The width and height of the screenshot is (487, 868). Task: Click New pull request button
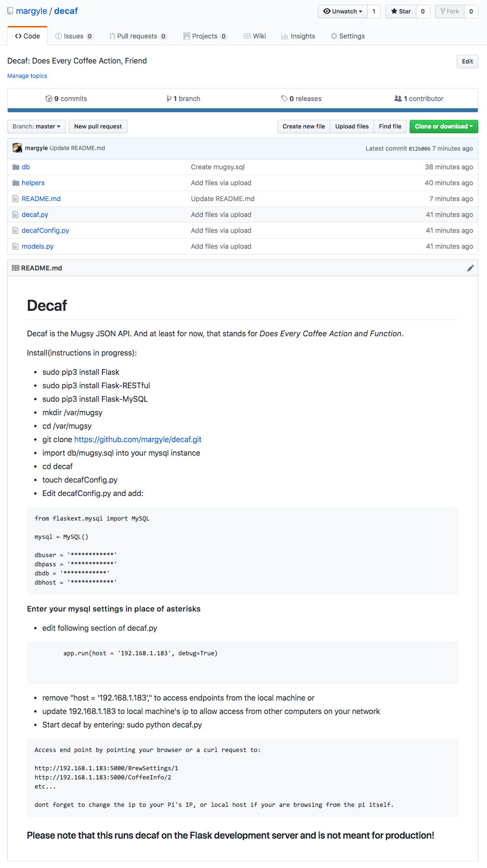[x=98, y=127]
